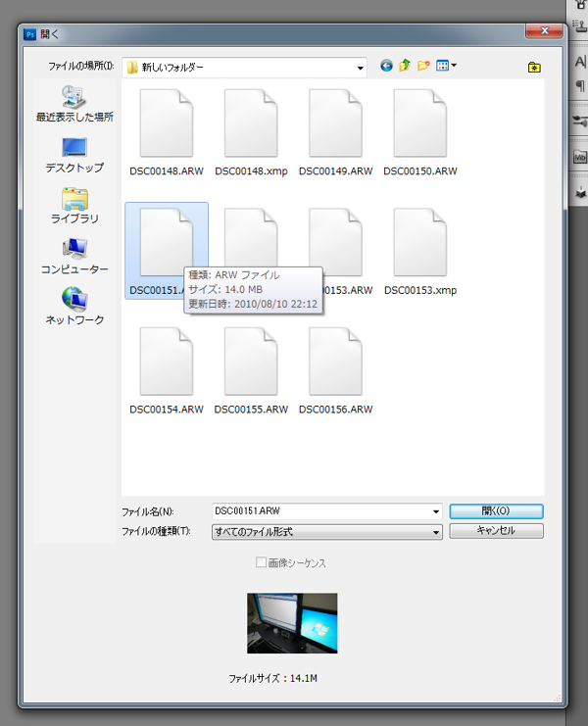Select file DSC00148.ARW
588x726 pixels.
(x=167, y=133)
